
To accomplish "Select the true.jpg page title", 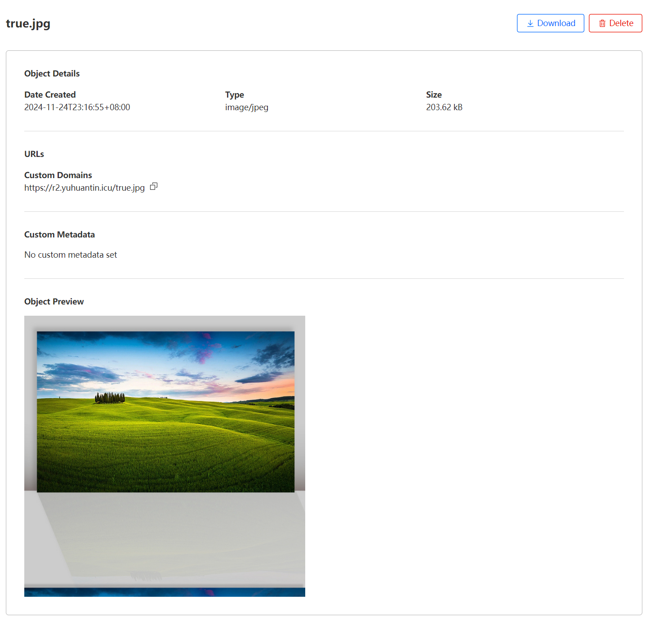I will (x=28, y=23).
